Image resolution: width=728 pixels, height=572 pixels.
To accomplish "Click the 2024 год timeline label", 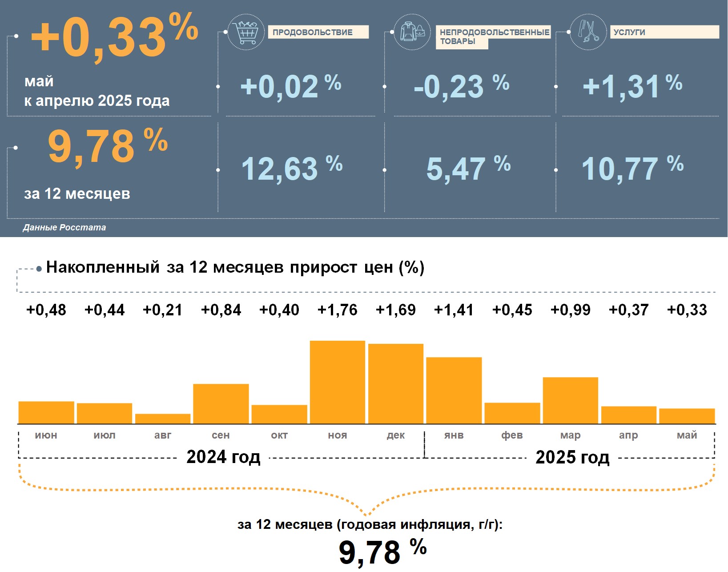I will [223, 457].
